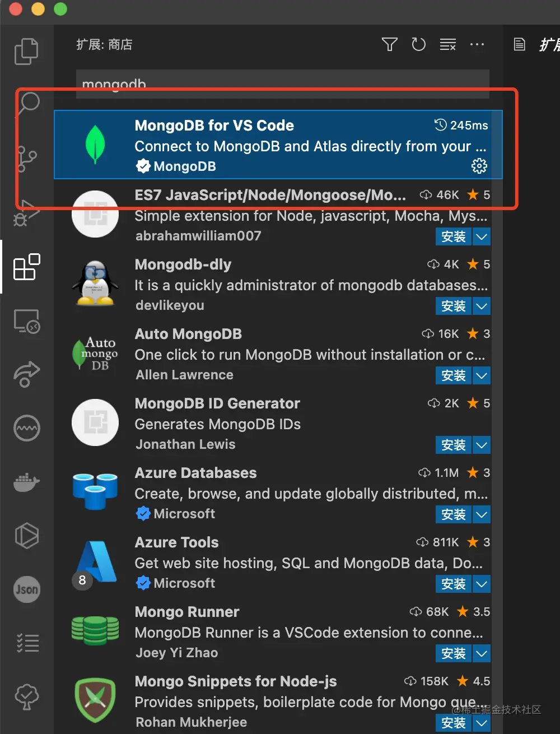The width and height of the screenshot is (560, 734).
Task: Expand the install dropdown for Azure Tools
Action: pos(482,584)
